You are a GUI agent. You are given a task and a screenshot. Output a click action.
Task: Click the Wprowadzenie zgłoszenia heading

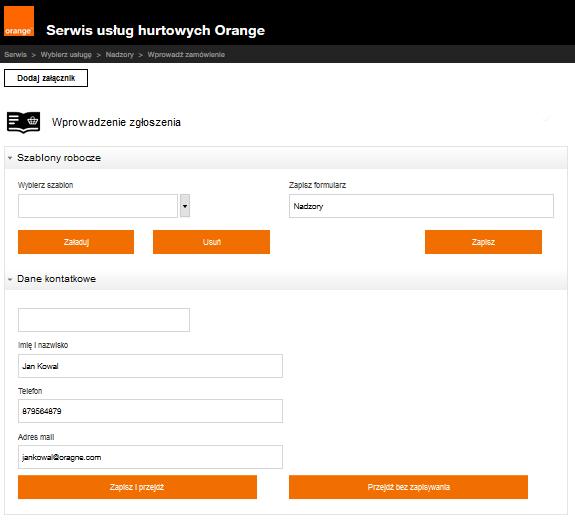(116, 122)
